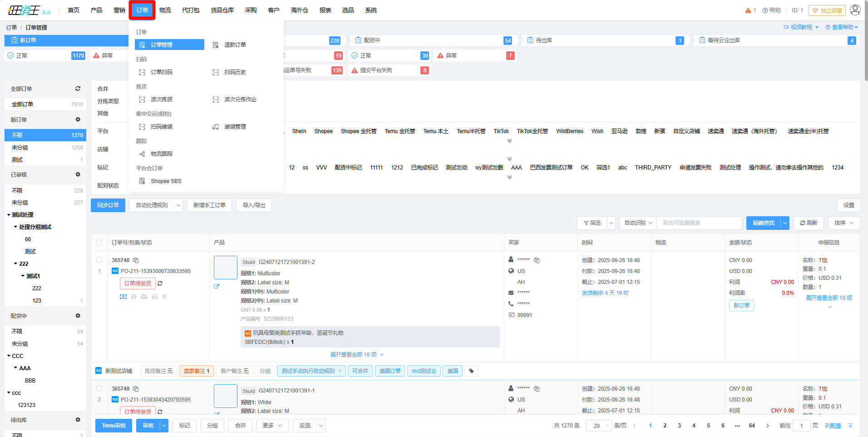Click the 同步订单 button
The image size is (868, 437).
pos(108,205)
